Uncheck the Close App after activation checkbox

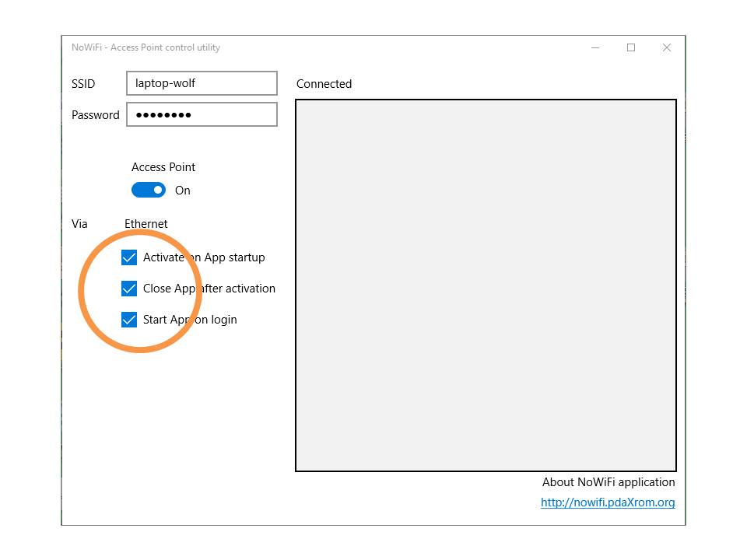click(129, 289)
